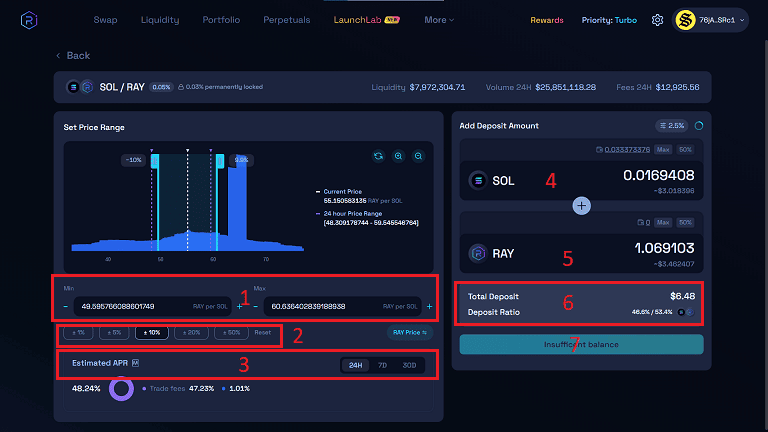Click SOL balance 0.033373376 link
This screenshot has width=768, height=432.
[x=627, y=149]
